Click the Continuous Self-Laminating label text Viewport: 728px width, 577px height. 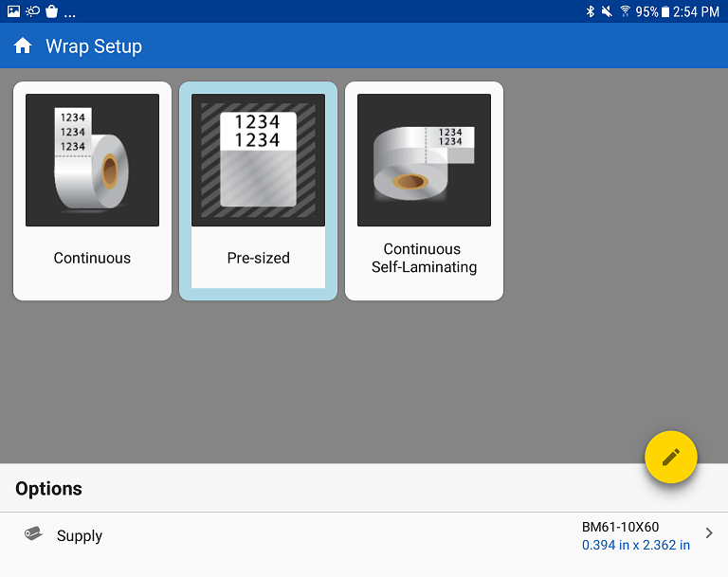coord(424,258)
